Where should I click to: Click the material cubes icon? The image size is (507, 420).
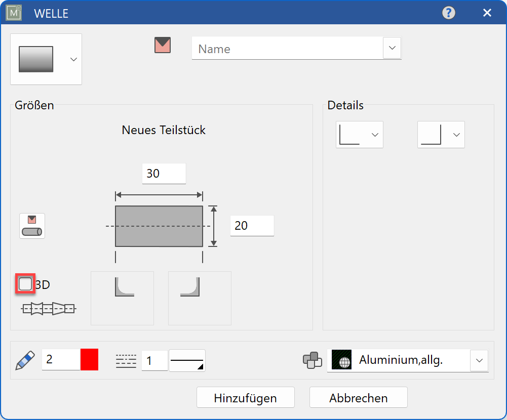312,360
